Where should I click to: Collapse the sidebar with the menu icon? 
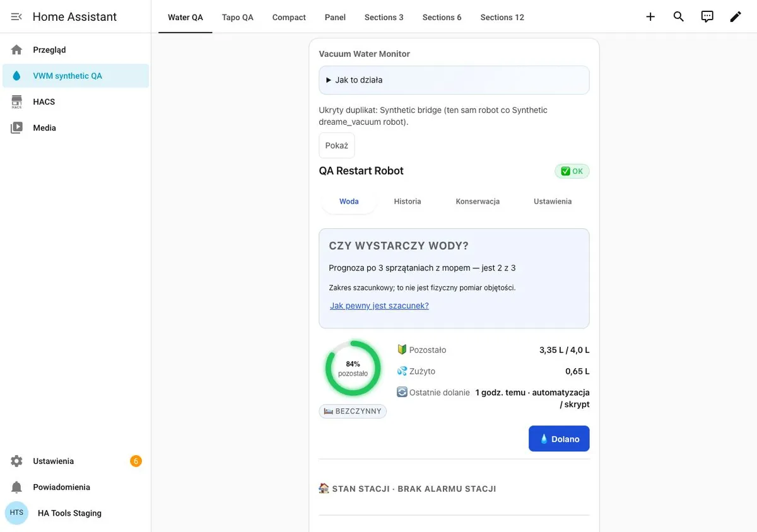(x=16, y=17)
